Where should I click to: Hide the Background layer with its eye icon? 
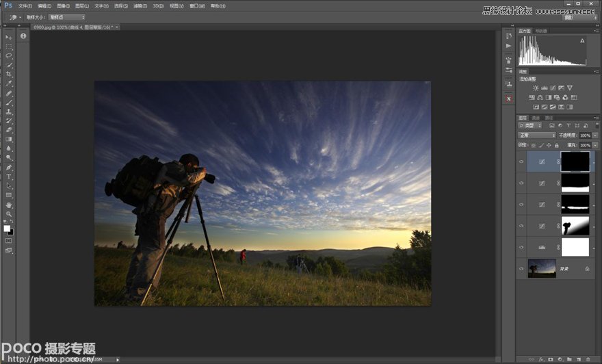(x=521, y=269)
